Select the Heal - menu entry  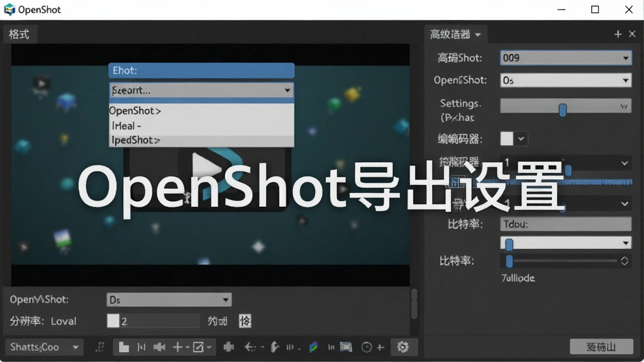(201, 126)
